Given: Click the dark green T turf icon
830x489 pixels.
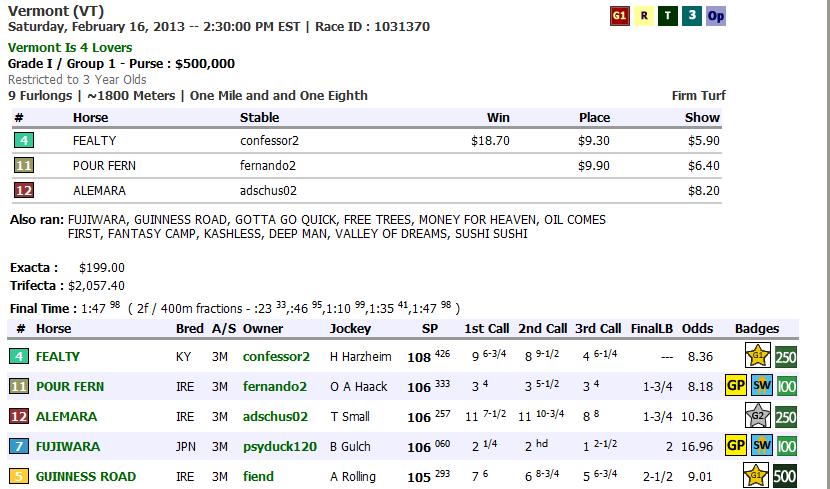Looking at the screenshot, I should point(668,16).
